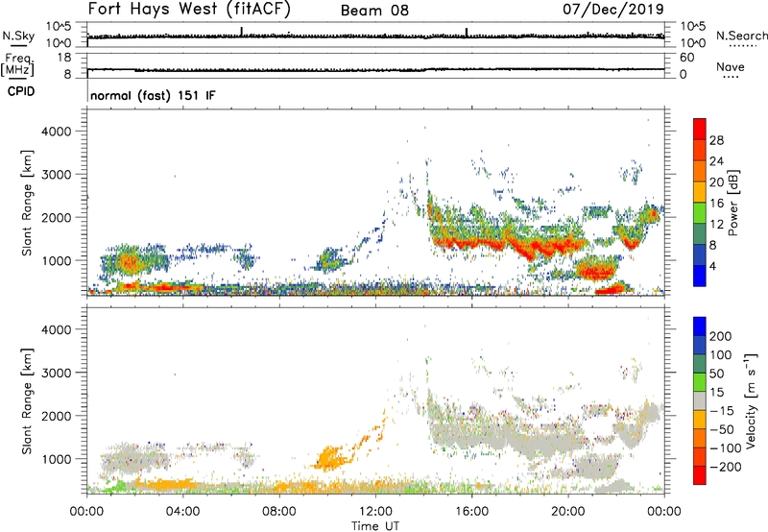Click the 'CPID' label
The width and height of the screenshot is (768, 532).
coord(21,91)
